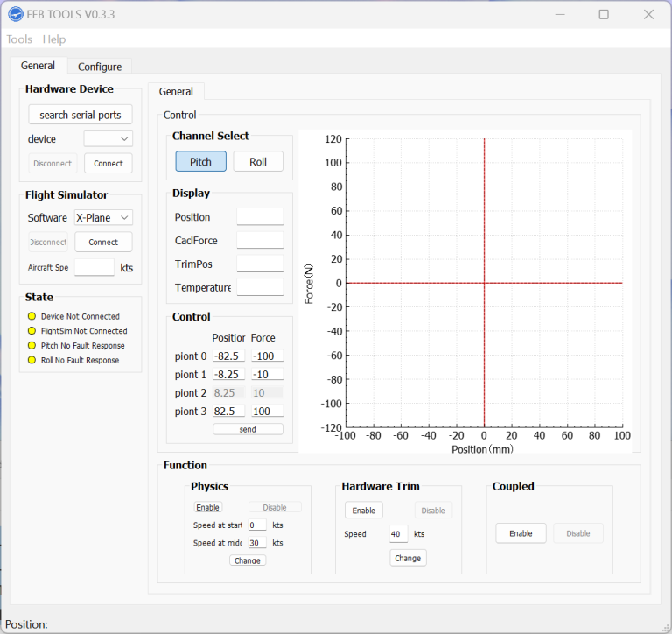Screen dimensions: 672x634
Task: Click the FFB TOOLS app icon in title bar
Action: tap(15, 14)
